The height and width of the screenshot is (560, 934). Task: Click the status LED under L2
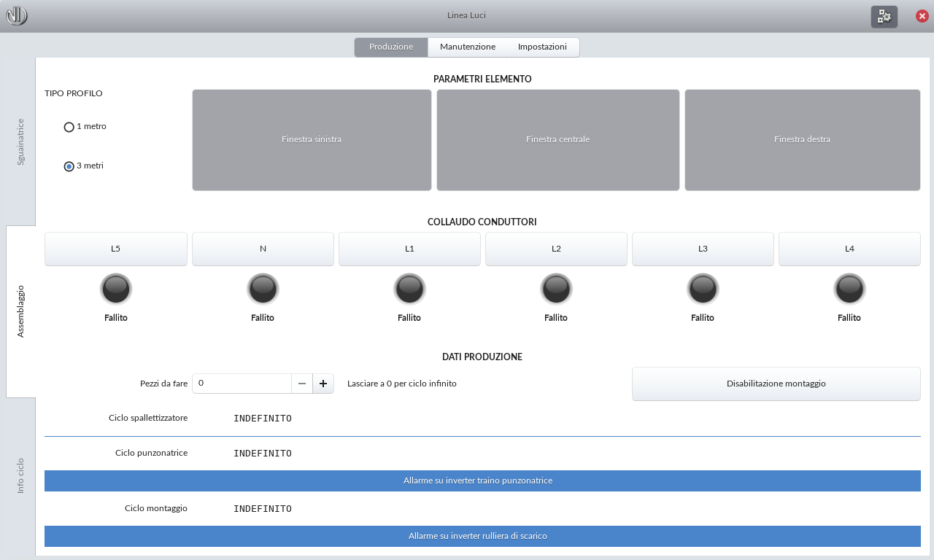point(556,289)
